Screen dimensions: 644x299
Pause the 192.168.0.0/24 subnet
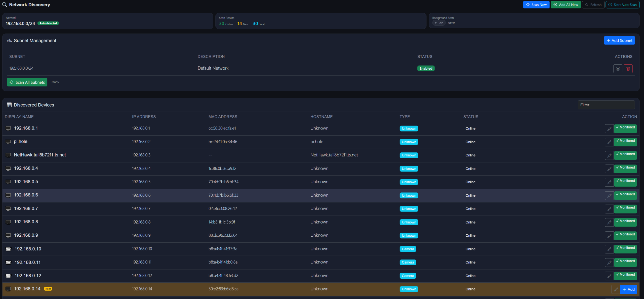coord(618,69)
